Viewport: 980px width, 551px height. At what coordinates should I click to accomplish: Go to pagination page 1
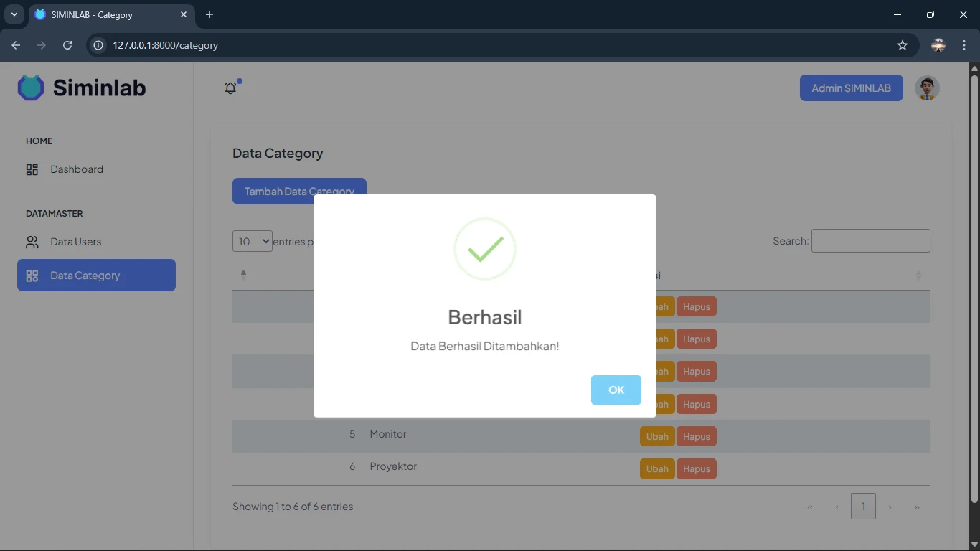pos(863,507)
